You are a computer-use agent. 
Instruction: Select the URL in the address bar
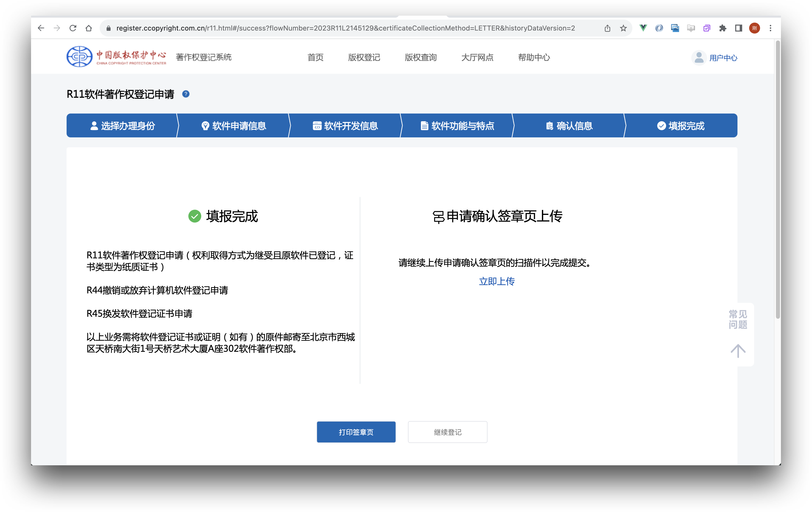pos(345,28)
